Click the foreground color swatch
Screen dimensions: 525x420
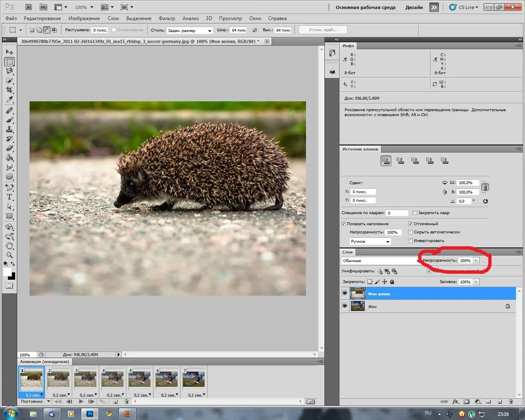tap(7, 272)
